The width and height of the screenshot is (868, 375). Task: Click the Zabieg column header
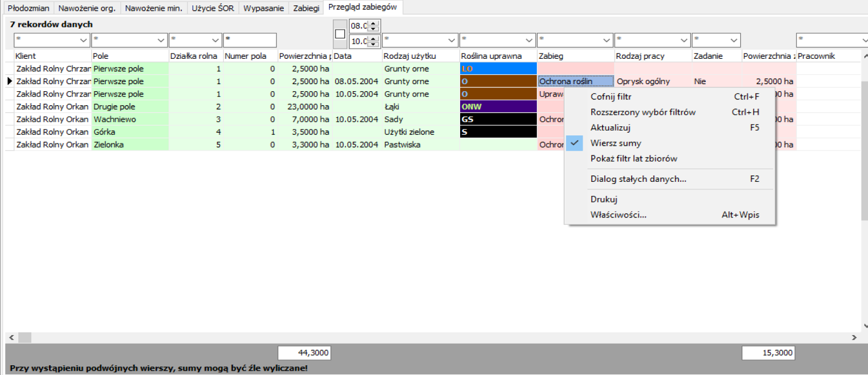point(576,56)
